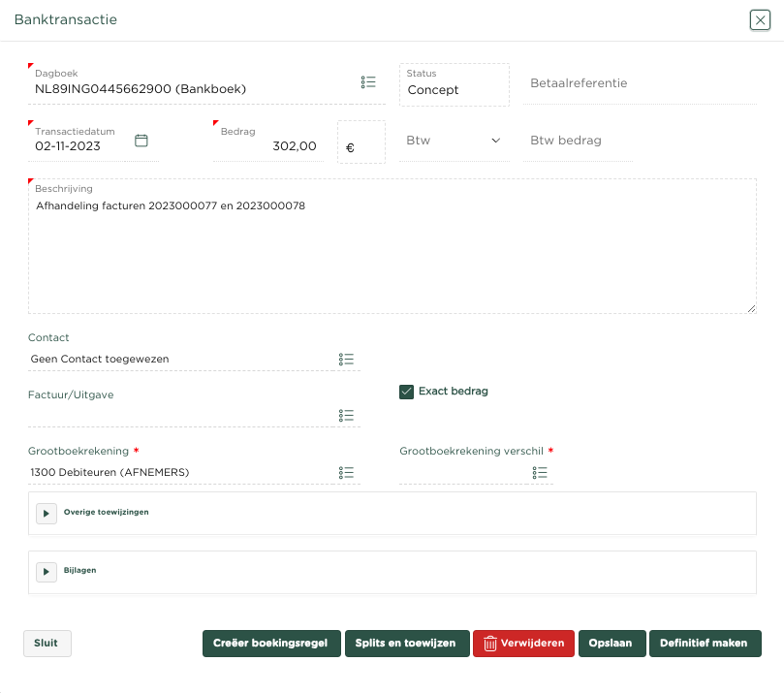Delete transaction with Verwijderen button
Screen dimensions: 784x693
(x=523, y=644)
